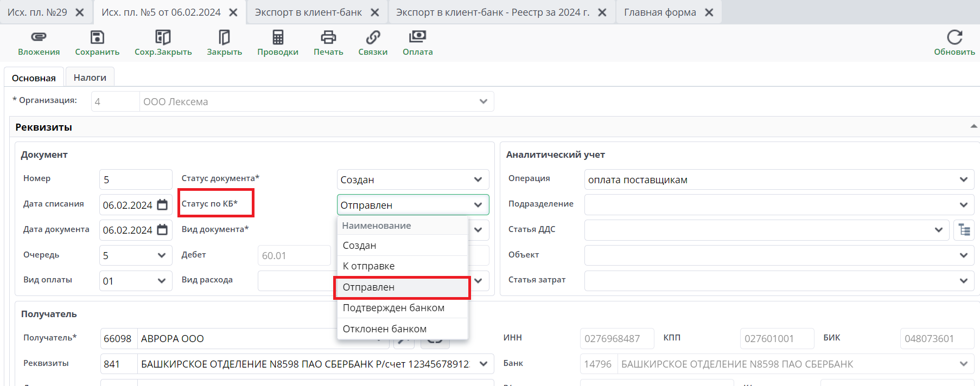The height and width of the screenshot is (386, 980).
Task: Expand the Операция dropdown
Action: click(x=963, y=180)
